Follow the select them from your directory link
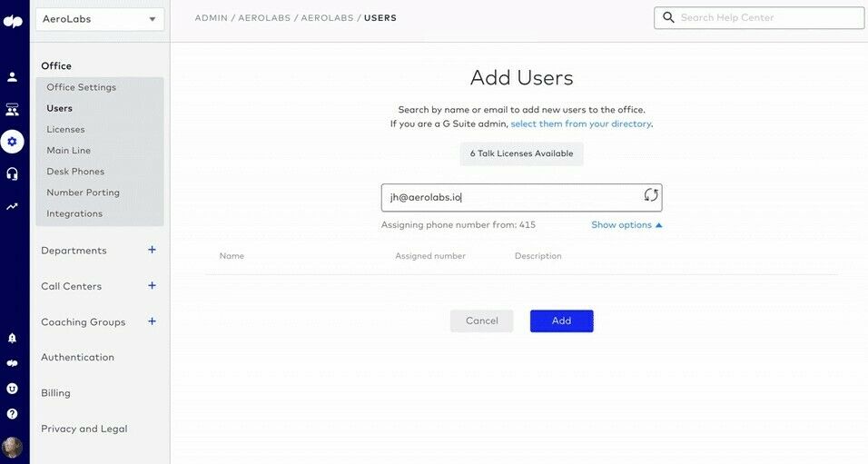Image resolution: width=868 pixels, height=464 pixels. 581,123
